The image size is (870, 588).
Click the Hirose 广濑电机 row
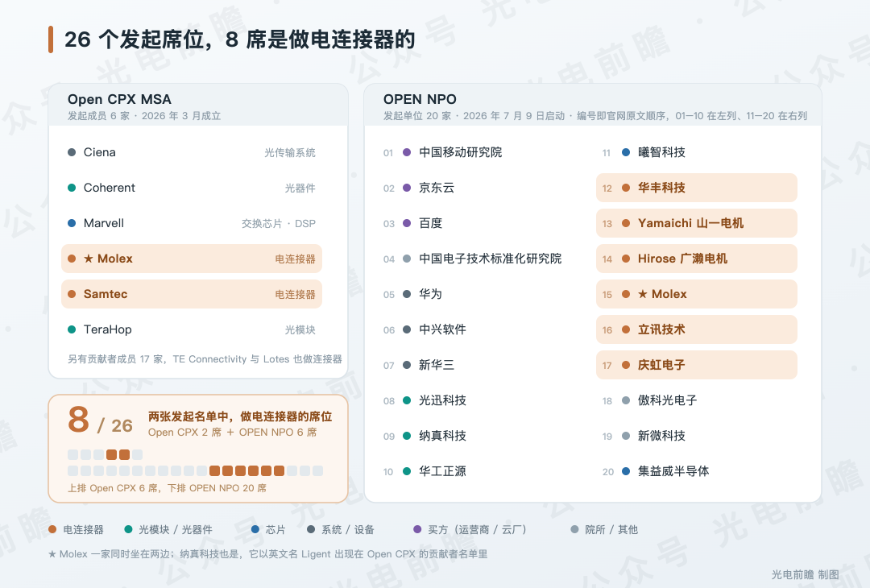[x=696, y=259]
